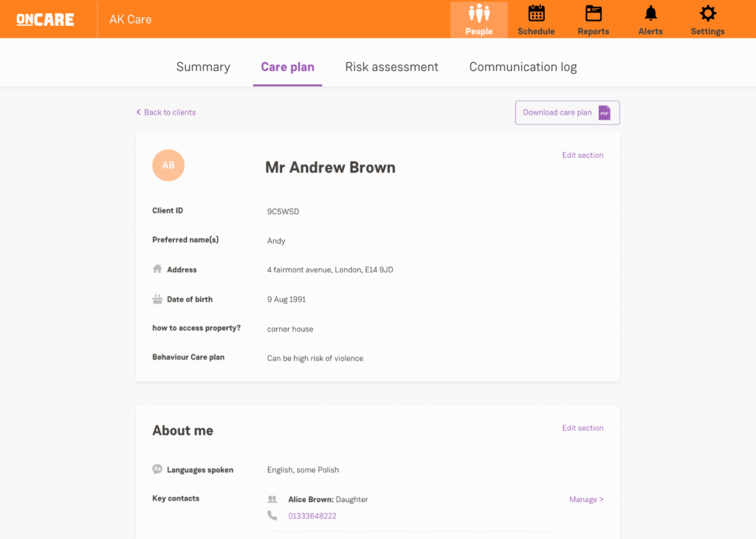Click the corner house access value
Image resolution: width=756 pixels, height=539 pixels.
pyautogui.click(x=290, y=329)
